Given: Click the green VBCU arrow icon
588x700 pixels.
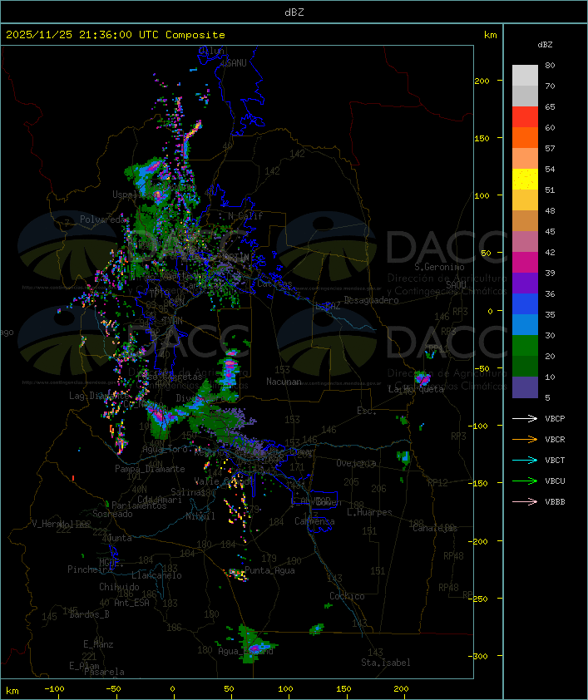Looking at the screenshot, I should click(525, 481).
